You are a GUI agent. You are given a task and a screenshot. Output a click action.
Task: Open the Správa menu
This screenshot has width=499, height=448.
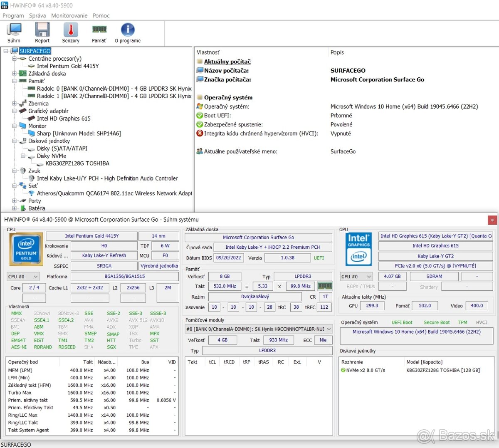click(x=37, y=15)
